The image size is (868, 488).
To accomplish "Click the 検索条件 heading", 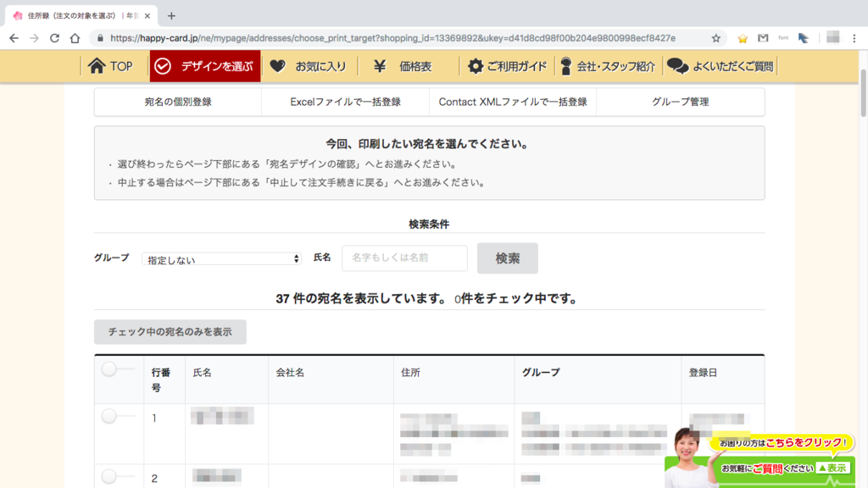I will click(429, 224).
